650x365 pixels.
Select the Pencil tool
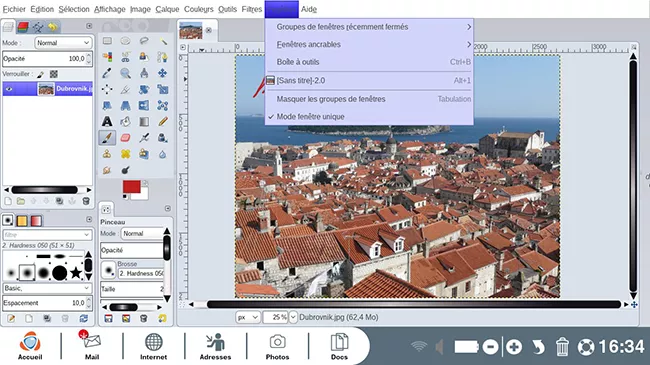click(162, 122)
